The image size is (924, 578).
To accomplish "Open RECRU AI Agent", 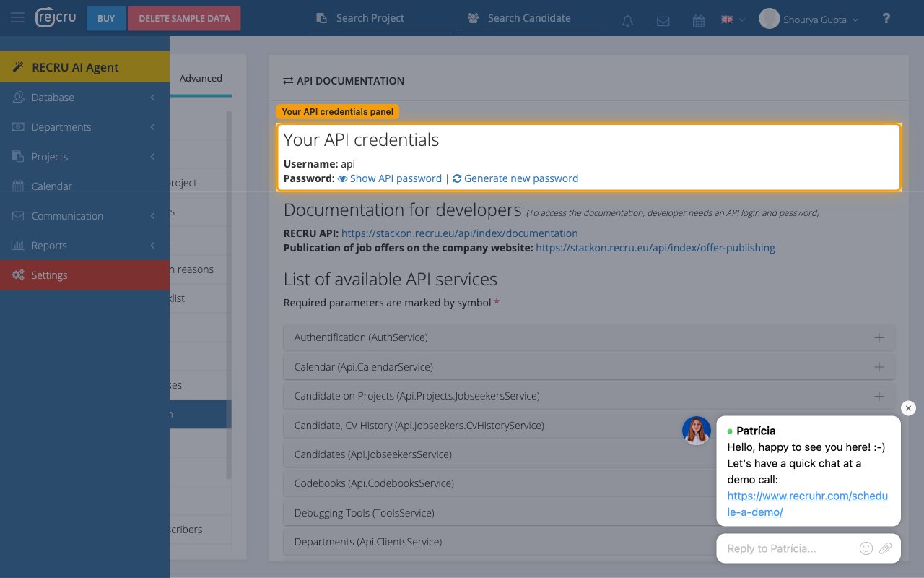I will pos(84,67).
